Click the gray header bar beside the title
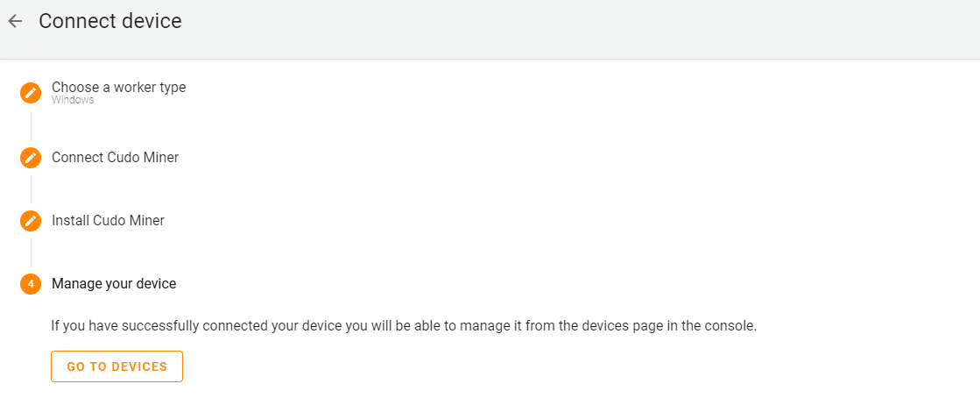This screenshot has width=980, height=398. click(582, 29)
